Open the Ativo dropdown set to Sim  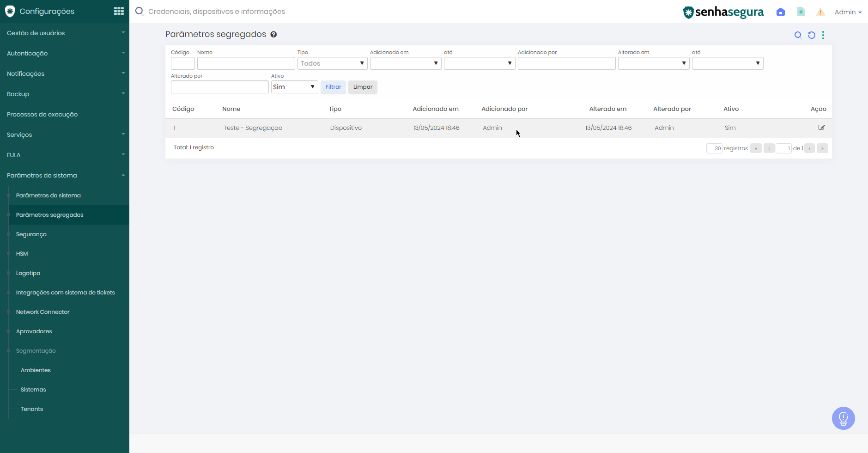[x=295, y=87]
